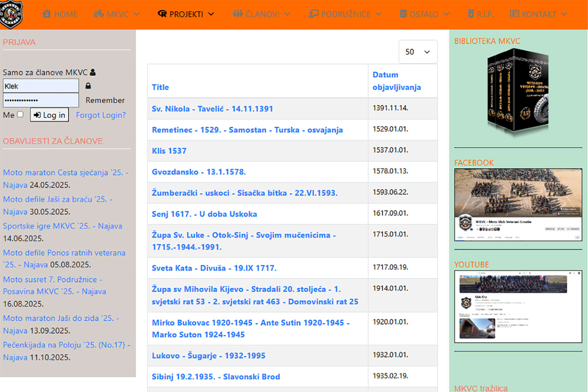The height and width of the screenshot is (392, 588).
Task: Click the people icon beside ČLANOVI
Action: pyautogui.click(x=238, y=14)
